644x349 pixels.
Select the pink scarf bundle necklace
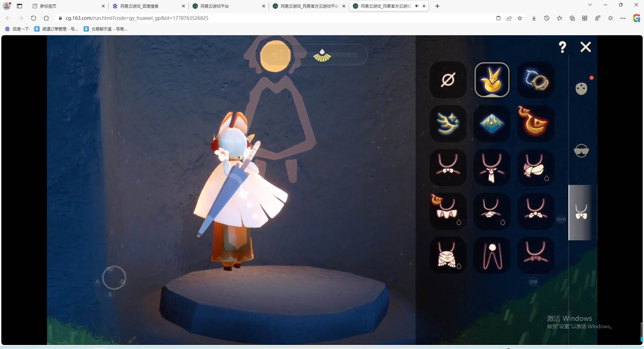coord(536,167)
